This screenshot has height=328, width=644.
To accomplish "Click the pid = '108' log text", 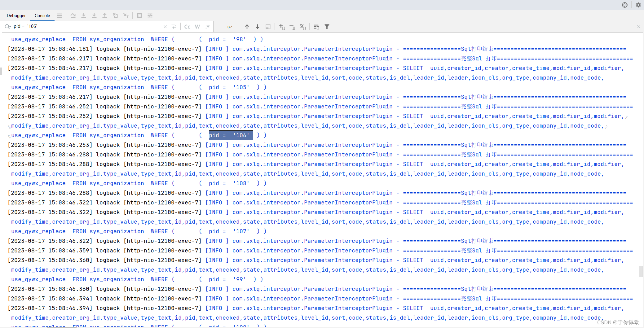I will pos(229,183).
